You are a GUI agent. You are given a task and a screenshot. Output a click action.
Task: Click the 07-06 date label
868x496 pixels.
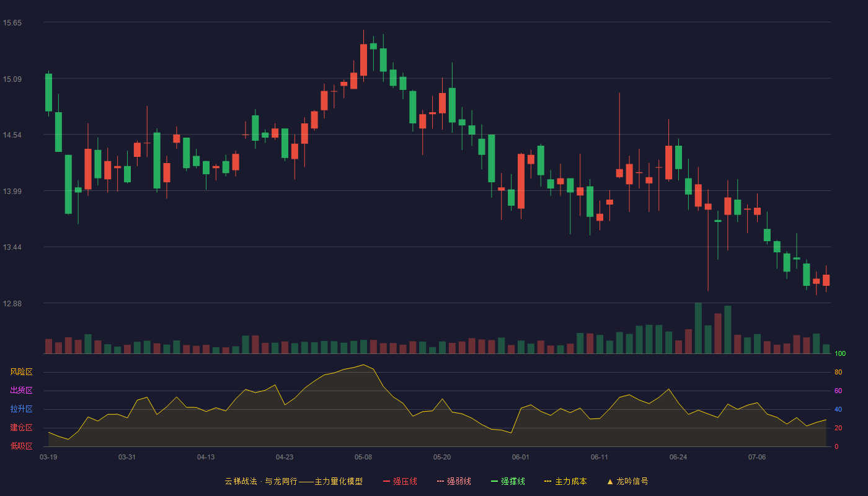tap(757, 457)
